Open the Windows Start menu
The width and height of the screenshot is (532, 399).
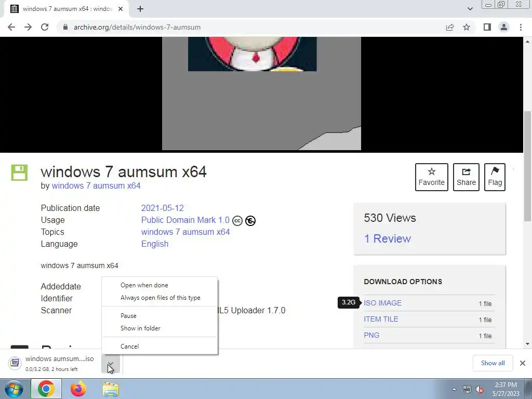click(x=14, y=389)
